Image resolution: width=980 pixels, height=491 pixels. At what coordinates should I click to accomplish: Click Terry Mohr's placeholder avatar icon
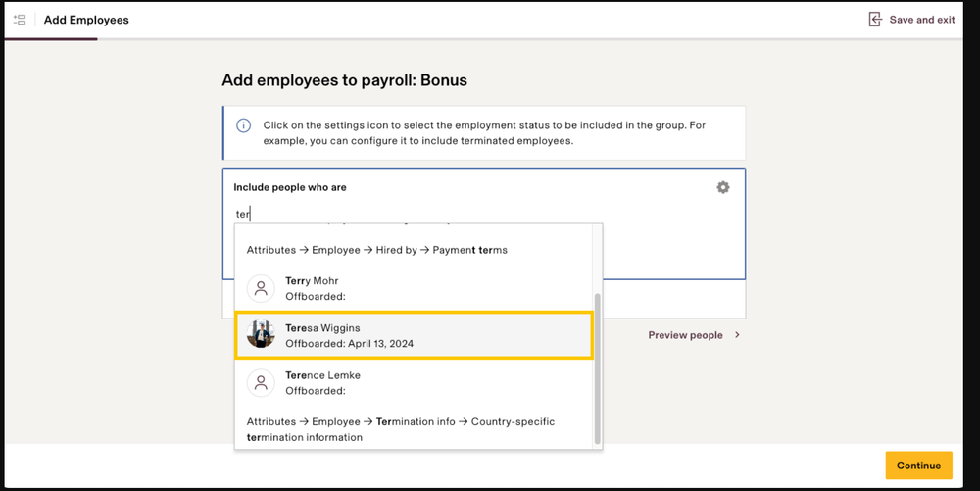click(x=261, y=288)
